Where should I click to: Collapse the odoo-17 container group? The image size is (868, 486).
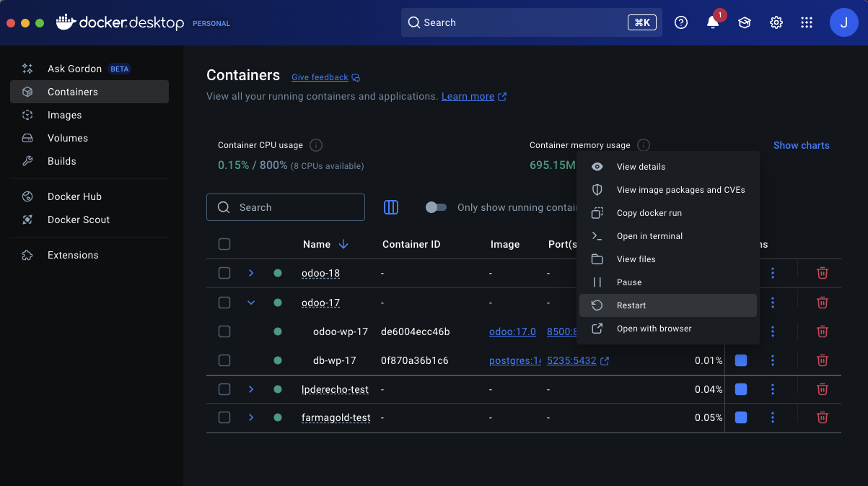coord(251,303)
